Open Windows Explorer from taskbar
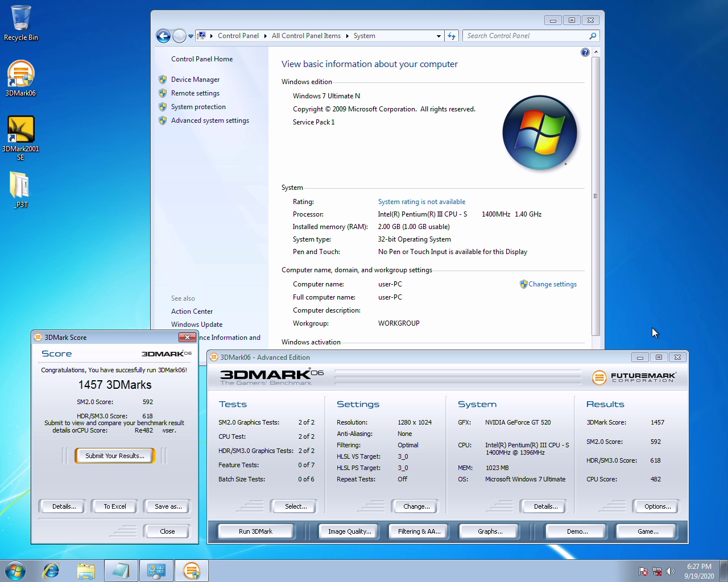Viewport: 728px width, 582px height. click(x=85, y=571)
